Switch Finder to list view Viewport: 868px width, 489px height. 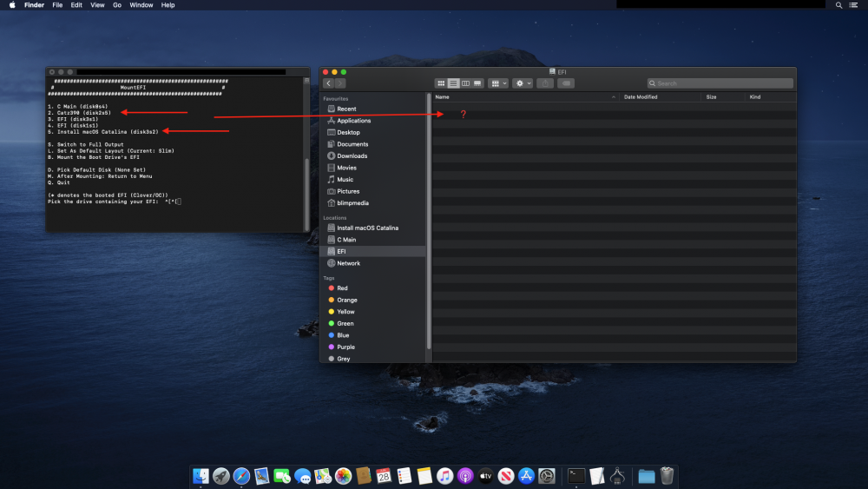453,83
